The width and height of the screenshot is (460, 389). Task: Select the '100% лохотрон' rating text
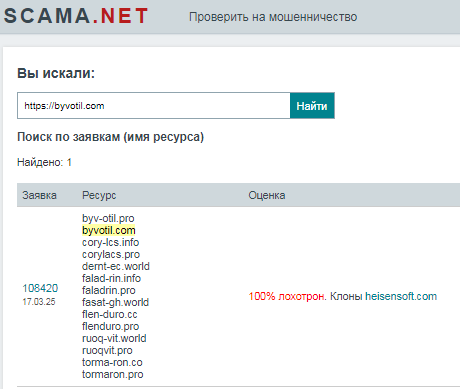[x=287, y=296]
